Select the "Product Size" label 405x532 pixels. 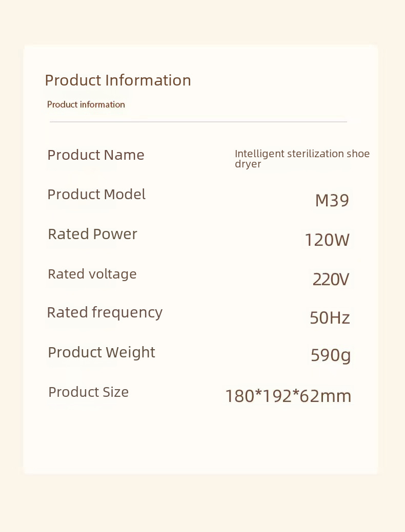pos(88,392)
